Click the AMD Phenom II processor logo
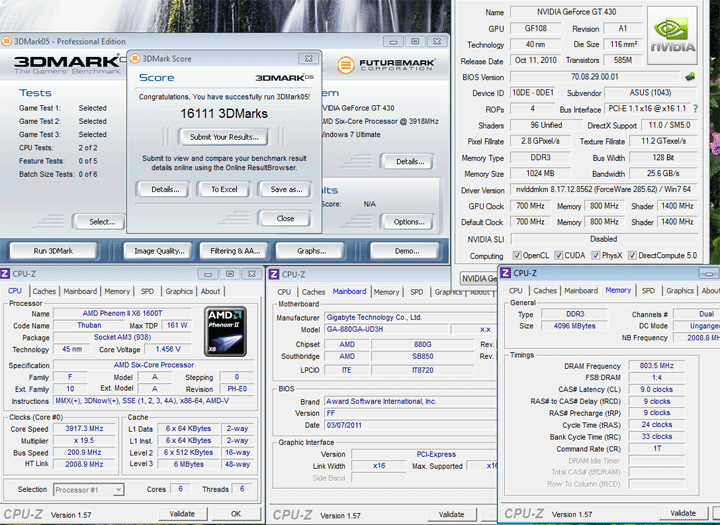The image size is (720, 525). point(225,332)
